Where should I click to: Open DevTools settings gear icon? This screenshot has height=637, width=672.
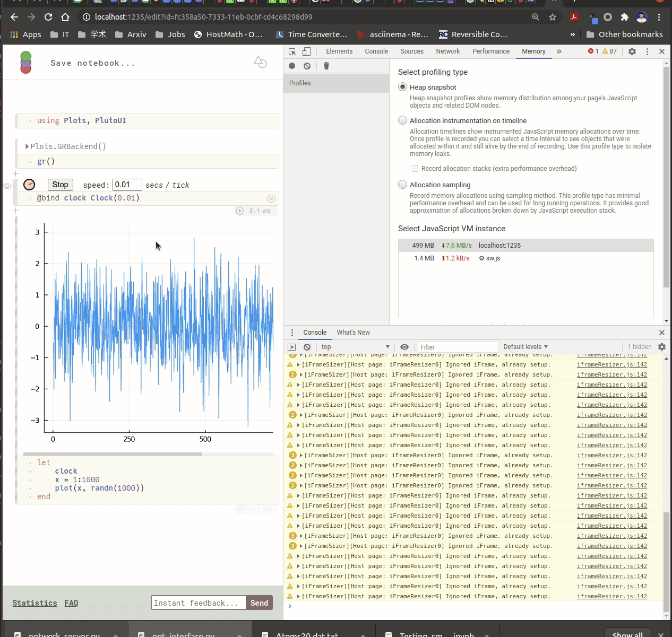(632, 51)
